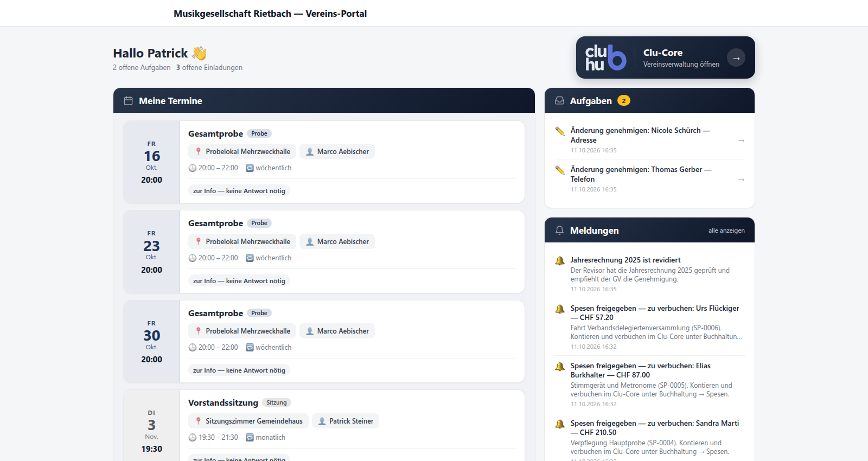The width and height of the screenshot is (868, 461).
Task: Show all notifications via alle anzeigen
Action: click(x=726, y=230)
